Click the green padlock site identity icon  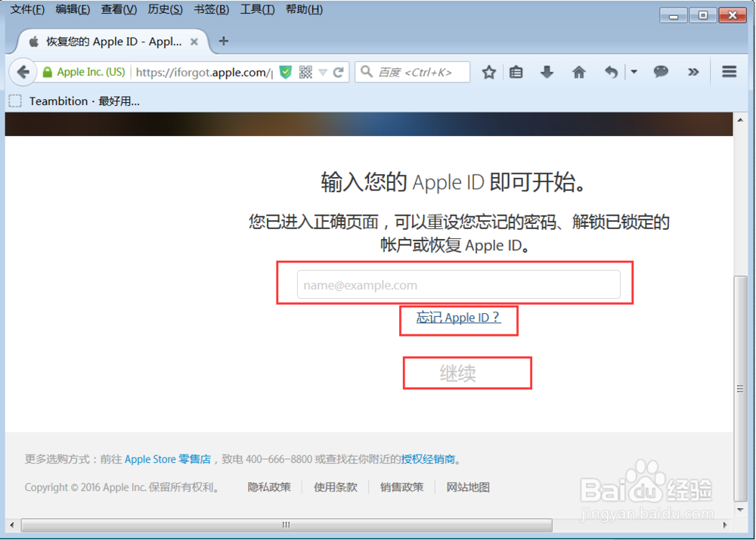47,73
